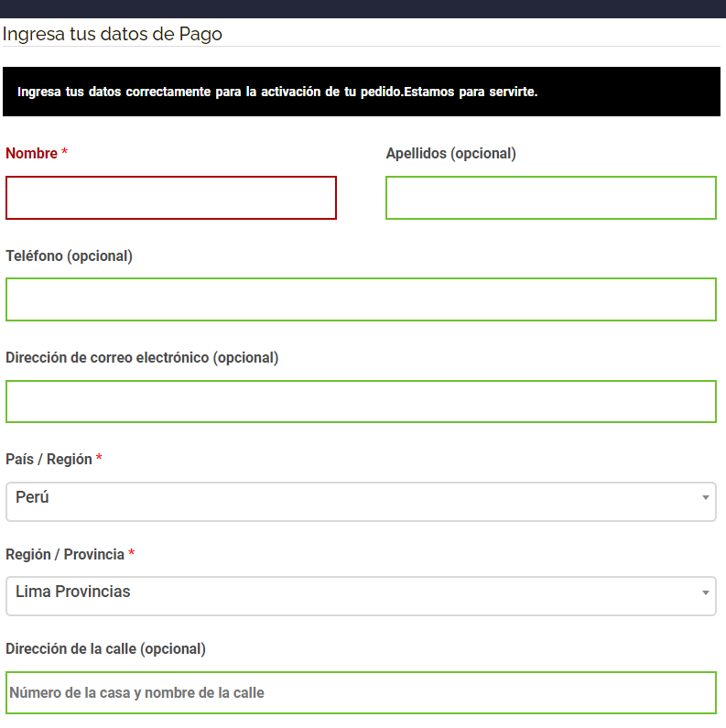Image resolution: width=726 pixels, height=728 pixels.
Task: Click the Ingresa tus datos de Pago heading
Action: (x=113, y=35)
